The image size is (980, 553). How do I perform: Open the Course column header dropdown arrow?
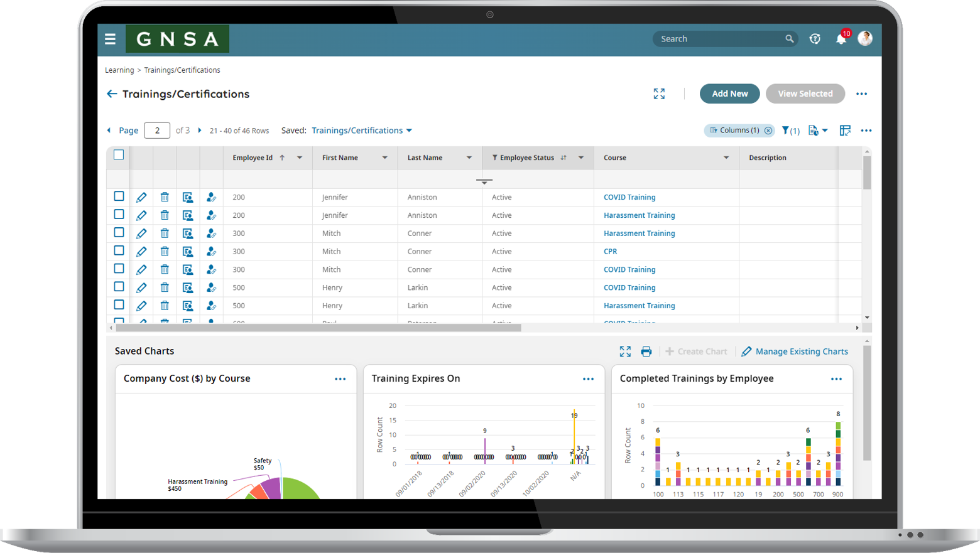[726, 158]
